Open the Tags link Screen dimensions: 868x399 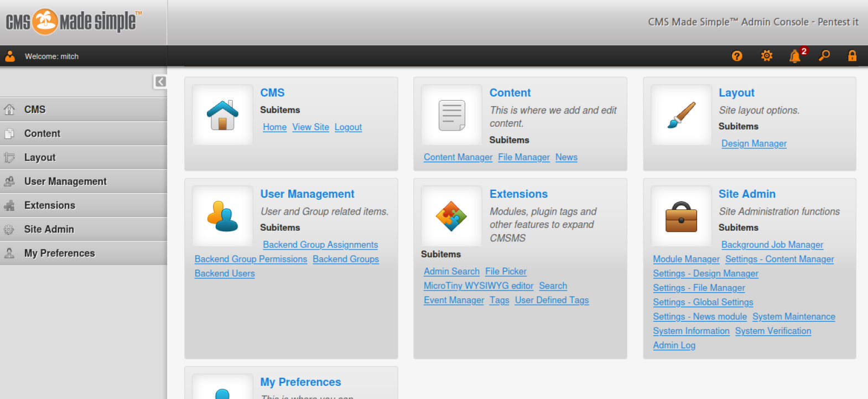click(499, 300)
